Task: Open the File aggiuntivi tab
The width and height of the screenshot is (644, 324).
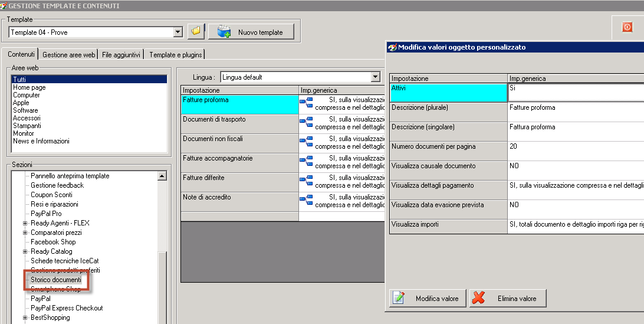Action: click(121, 55)
